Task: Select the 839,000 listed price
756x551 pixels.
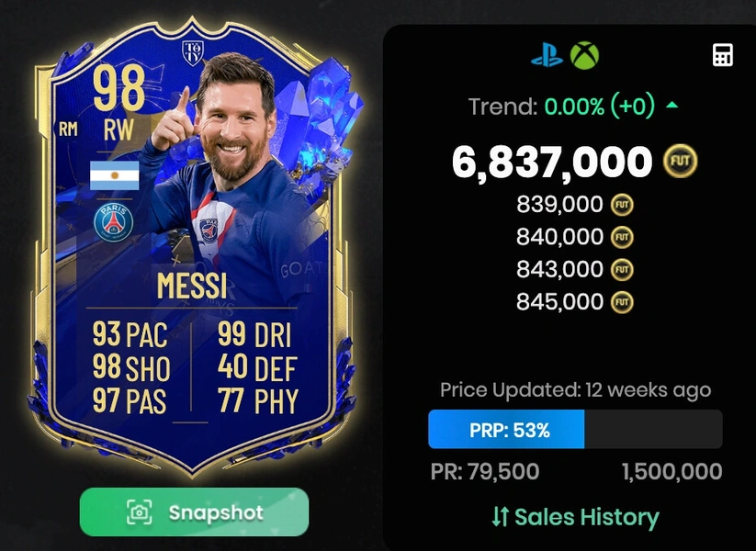Action: (559, 205)
